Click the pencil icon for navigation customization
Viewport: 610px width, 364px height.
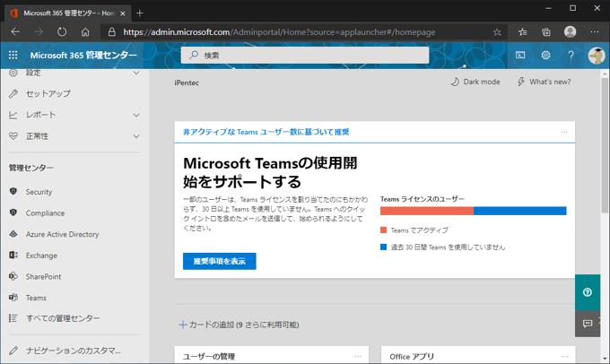[13, 351]
